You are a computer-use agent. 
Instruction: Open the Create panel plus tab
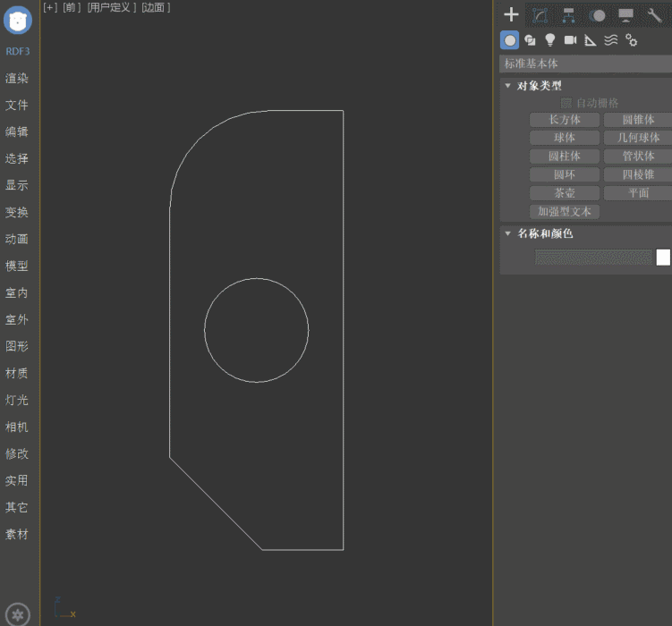click(x=511, y=14)
